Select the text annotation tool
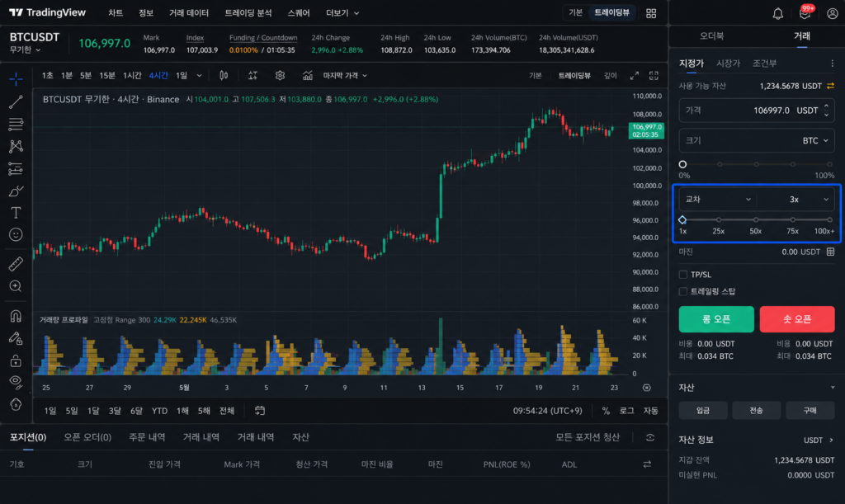 16,213
